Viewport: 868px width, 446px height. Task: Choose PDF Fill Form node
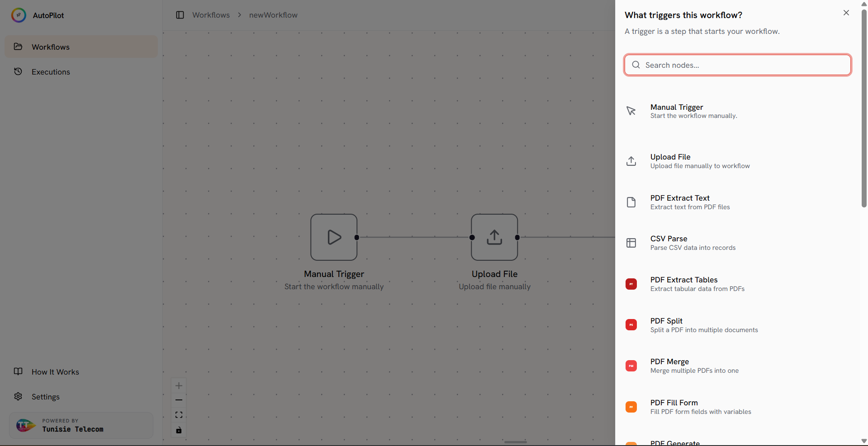click(x=738, y=407)
